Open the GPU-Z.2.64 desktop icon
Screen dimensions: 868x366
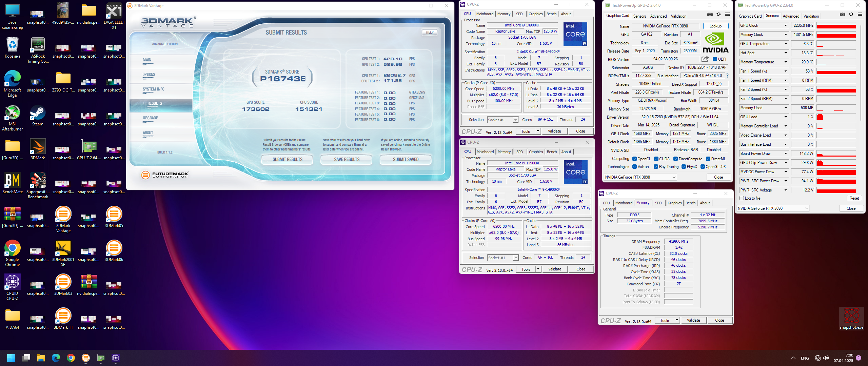pos(89,149)
